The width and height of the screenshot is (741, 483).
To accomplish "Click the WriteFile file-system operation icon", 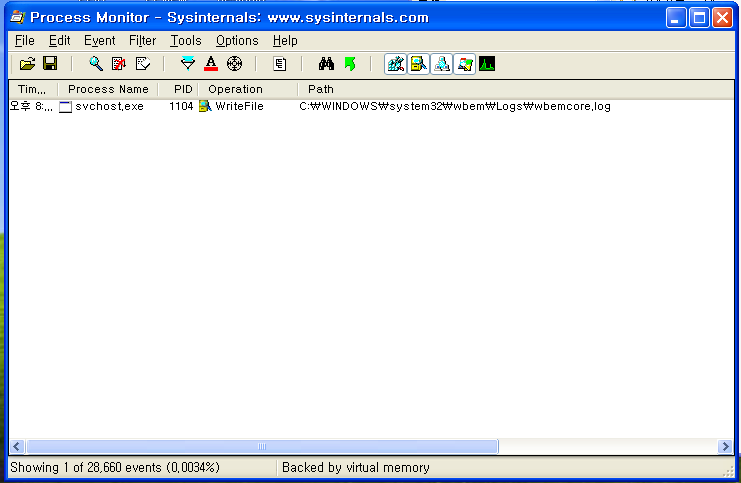I will (x=205, y=106).
